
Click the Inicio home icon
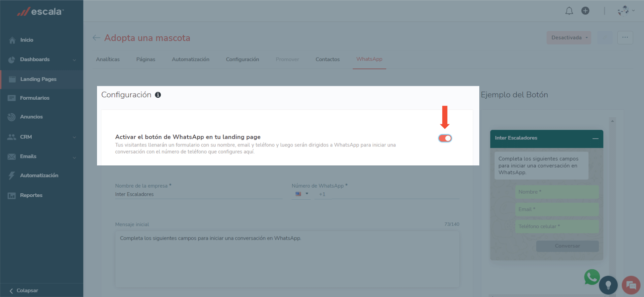pos(12,40)
